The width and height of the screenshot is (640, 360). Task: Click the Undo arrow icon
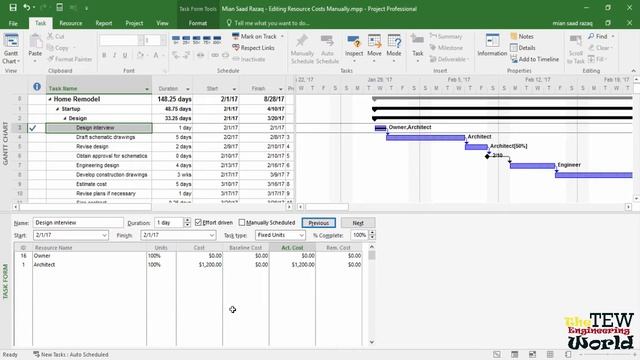(27, 7)
